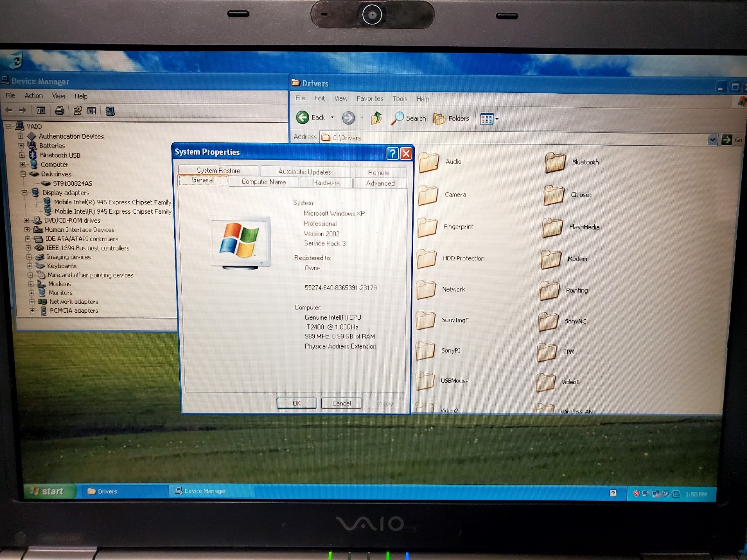
Task: Open the Fingerprint folder
Action: [x=445, y=227]
